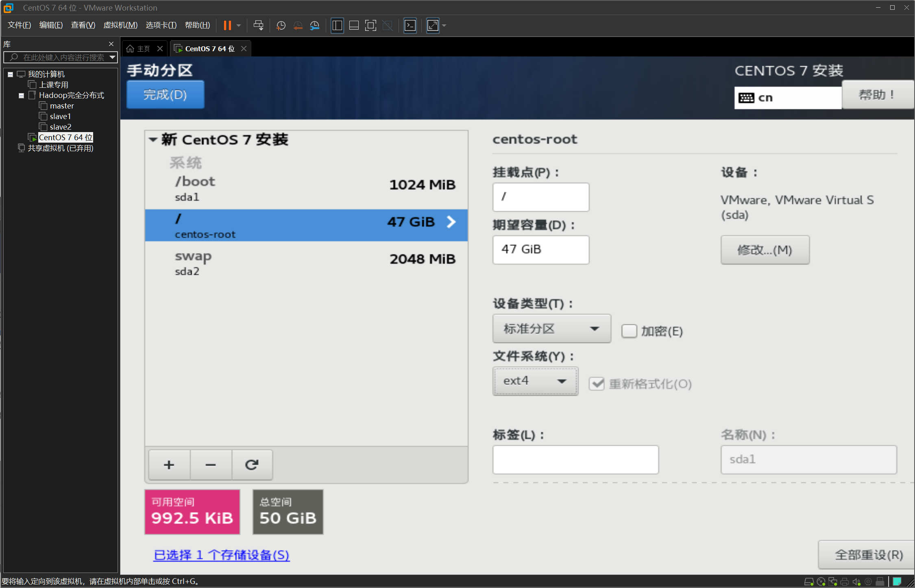Viewport: 915px width, 588px height.
Task: Open the 选项卡(T) menu
Action: [x=161, y=25]
